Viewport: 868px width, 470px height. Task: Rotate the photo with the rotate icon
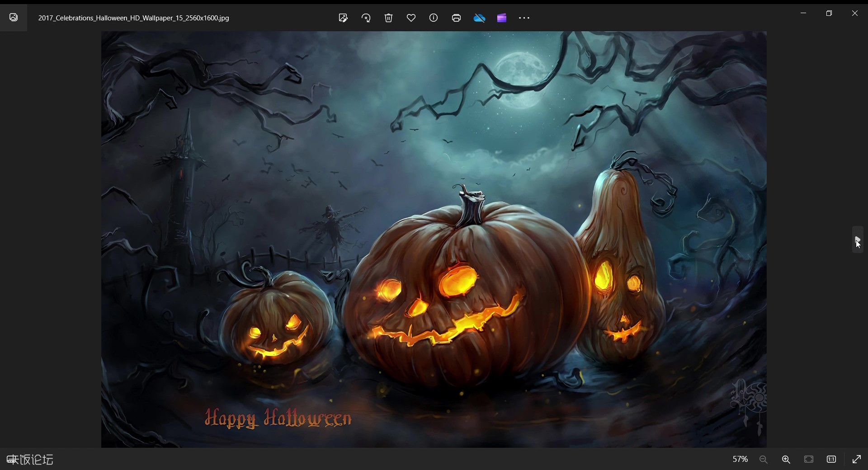pyautogui.click(x=366, y=18)
